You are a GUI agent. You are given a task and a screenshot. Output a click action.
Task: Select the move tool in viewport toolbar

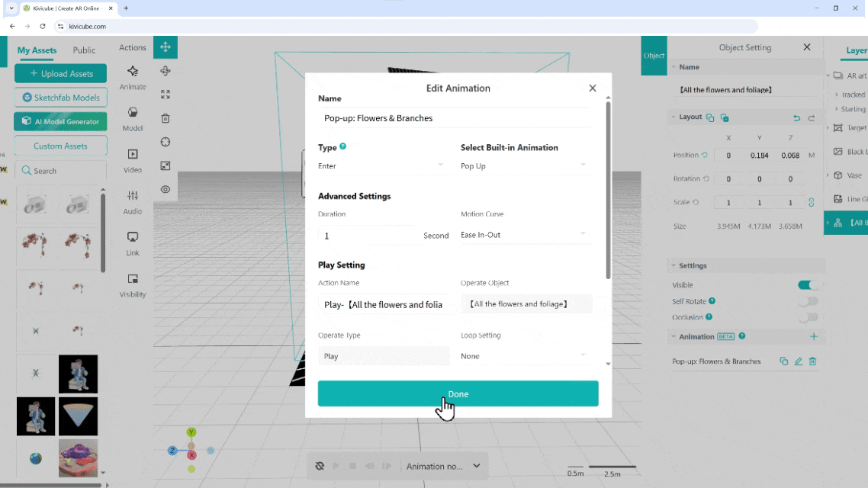166,47
